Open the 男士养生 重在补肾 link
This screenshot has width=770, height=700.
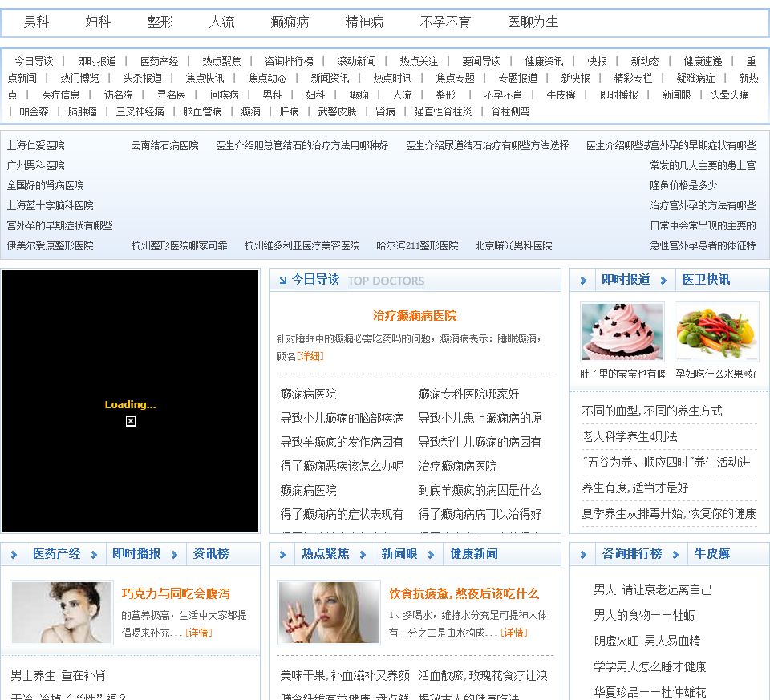(59, 675)
